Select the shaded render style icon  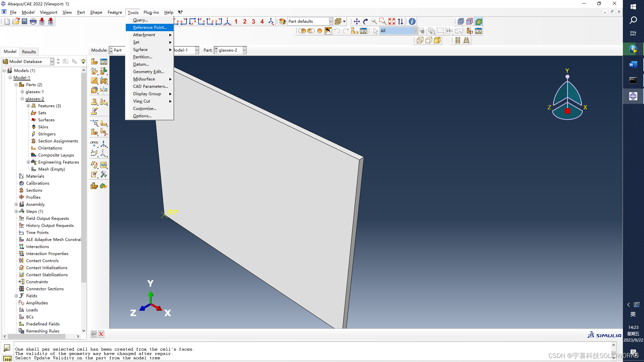coord(437,40)
